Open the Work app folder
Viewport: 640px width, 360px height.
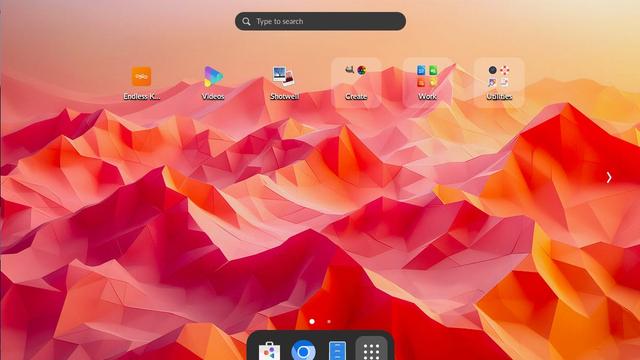pos(427,83)
